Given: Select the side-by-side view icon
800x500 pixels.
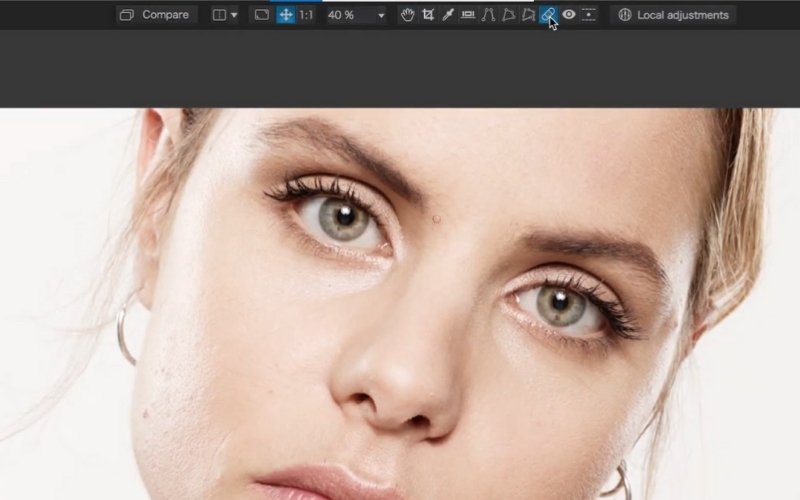Looking at the screenshot, I should click(x=219, y=15).
